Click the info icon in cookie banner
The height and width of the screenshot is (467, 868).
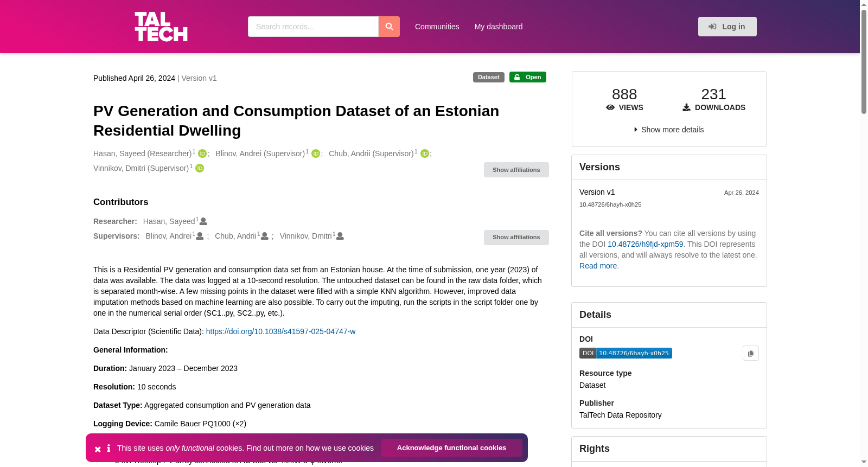point(108,448)
